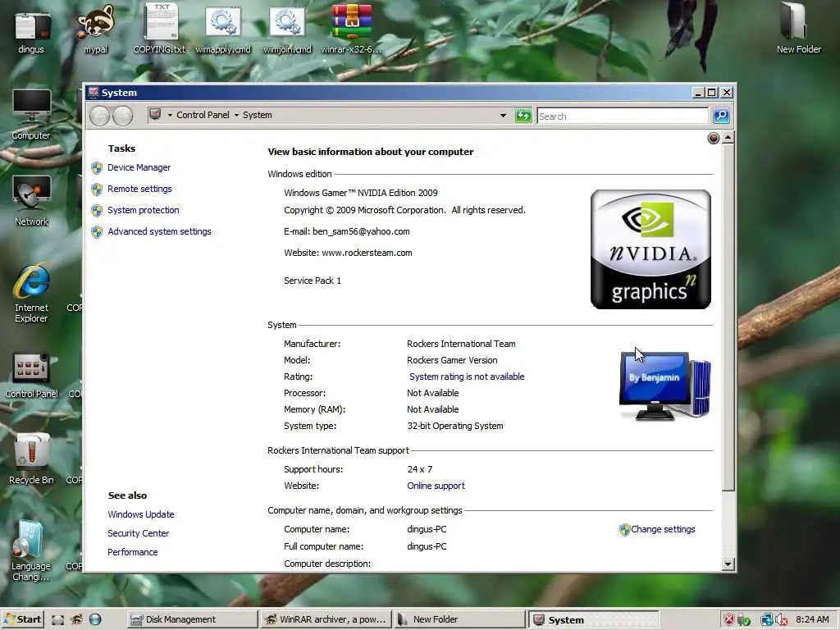The image size is (840, 630).
Task: Select the Language Changing desktop icon
Action: pos(30,552)
